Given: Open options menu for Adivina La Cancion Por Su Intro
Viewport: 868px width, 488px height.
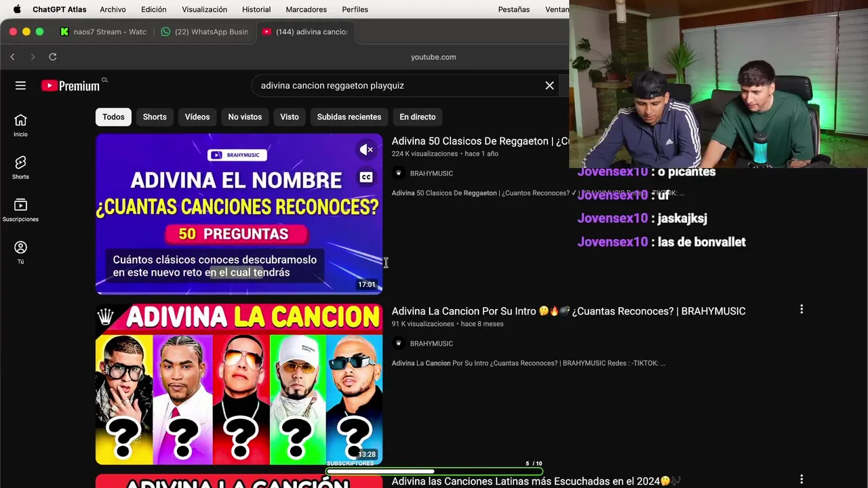Looking at the screenshot, I should point(801,309).
